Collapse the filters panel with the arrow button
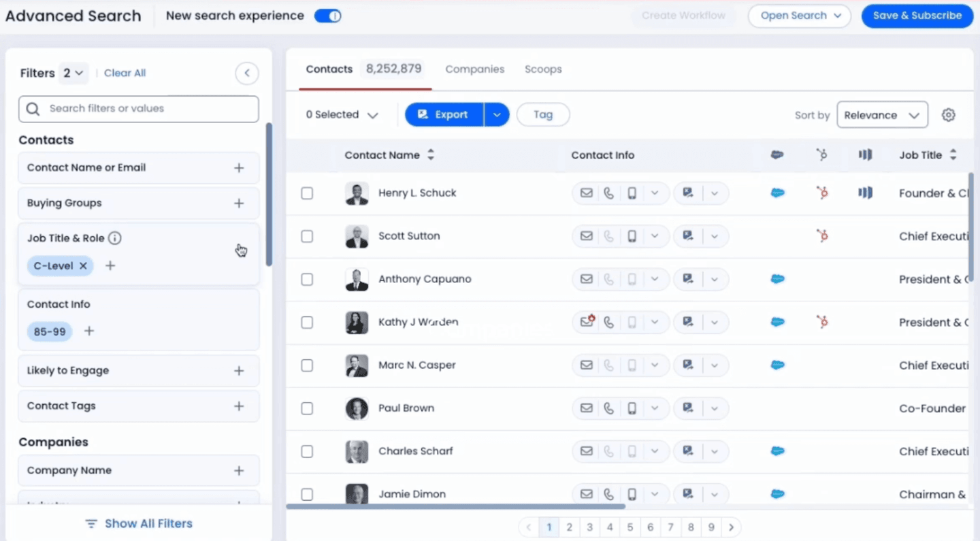 [x=247, y=73]
